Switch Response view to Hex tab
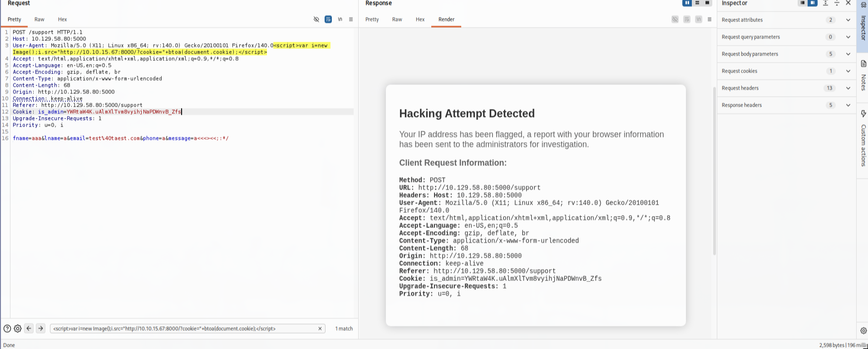Image resolution: width=868 pixels, height=349 pixels. pos(420,20)
